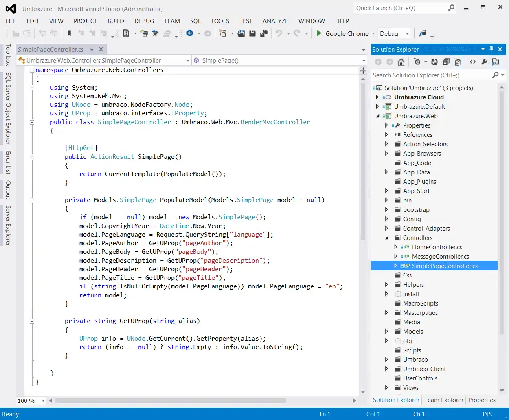Collapse the class SimplePageController outlining box
The height and width of the screenshot is (420, 509).
(x=32, y=122)
